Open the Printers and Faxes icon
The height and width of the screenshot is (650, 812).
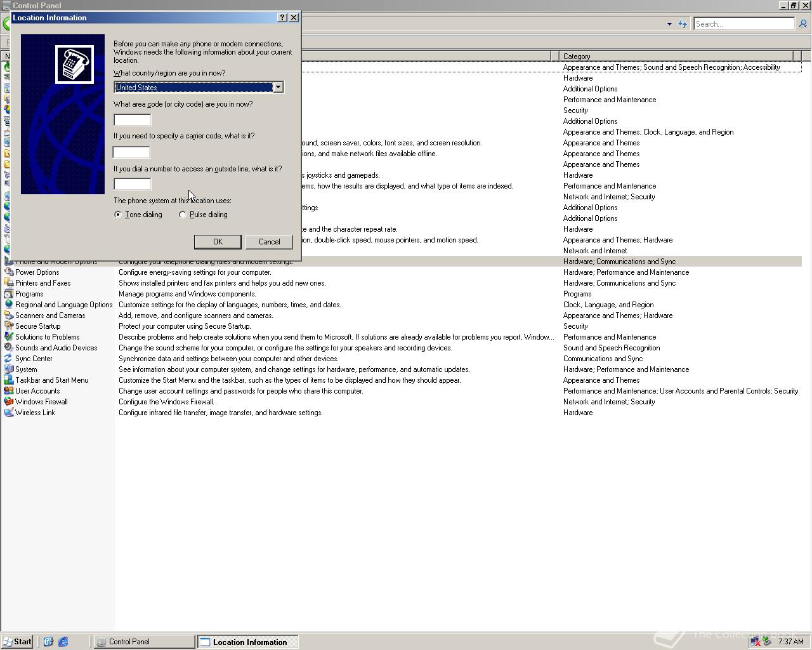(8, 283)
